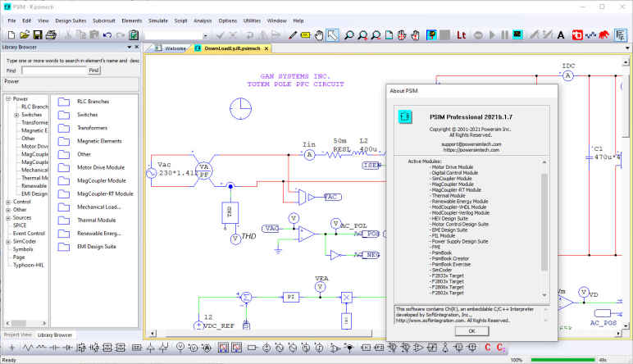Collapse the Power tree node

click(x=8, y=98)
